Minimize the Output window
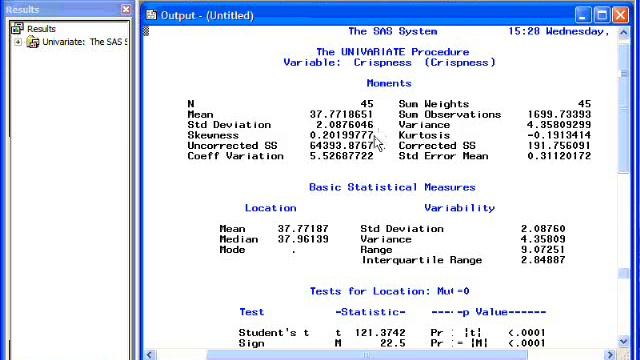 [583, 15]
